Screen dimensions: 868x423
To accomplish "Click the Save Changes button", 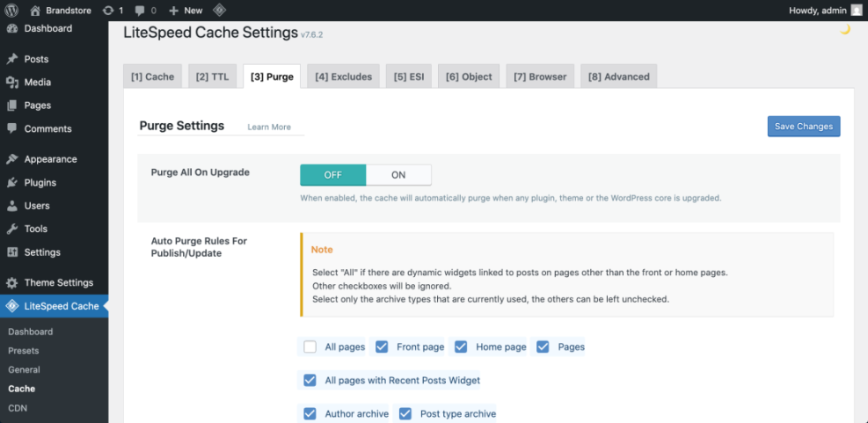I will tap(804, 127).
